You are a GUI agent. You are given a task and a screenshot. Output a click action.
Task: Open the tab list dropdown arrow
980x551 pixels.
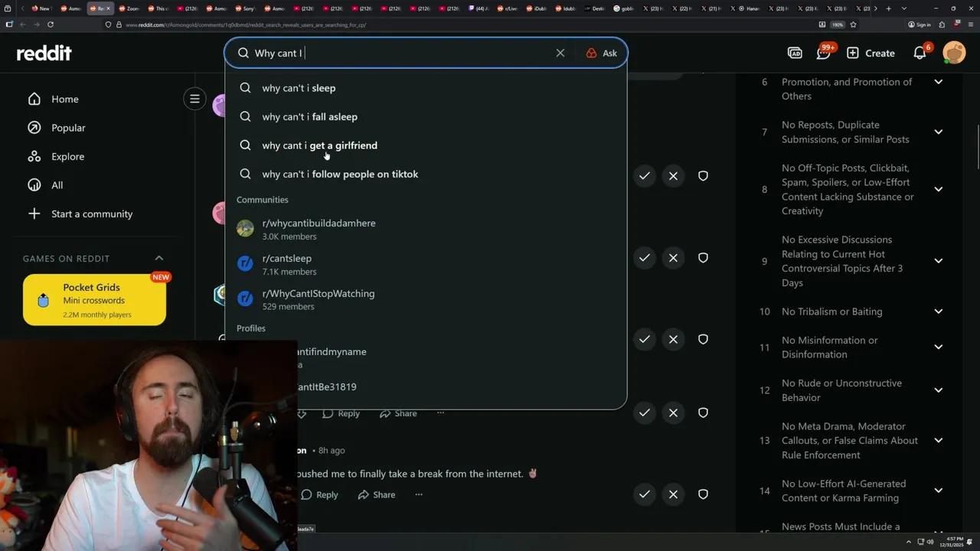904,8
